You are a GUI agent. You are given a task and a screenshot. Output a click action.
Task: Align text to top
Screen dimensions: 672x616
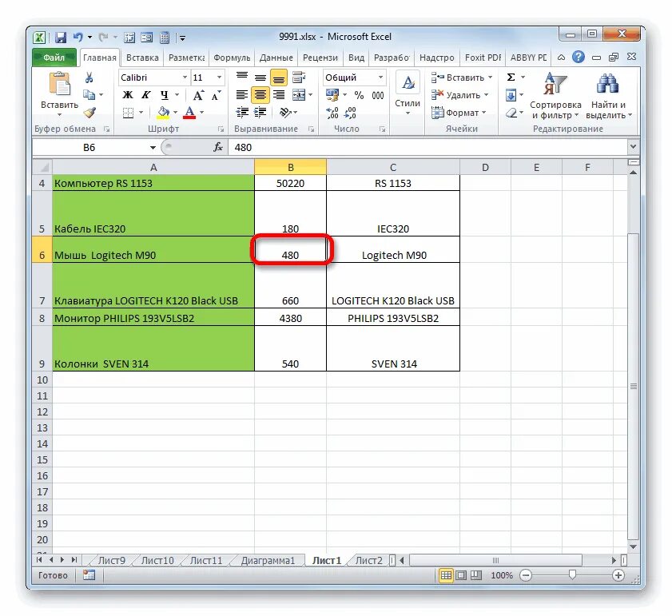(242, 77)
